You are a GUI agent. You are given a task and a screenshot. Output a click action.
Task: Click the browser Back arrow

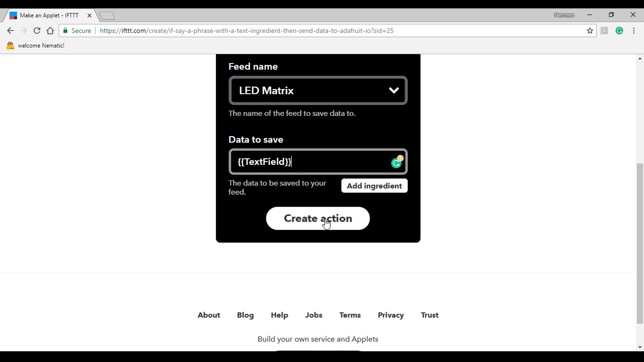click(x=10, y=31)
